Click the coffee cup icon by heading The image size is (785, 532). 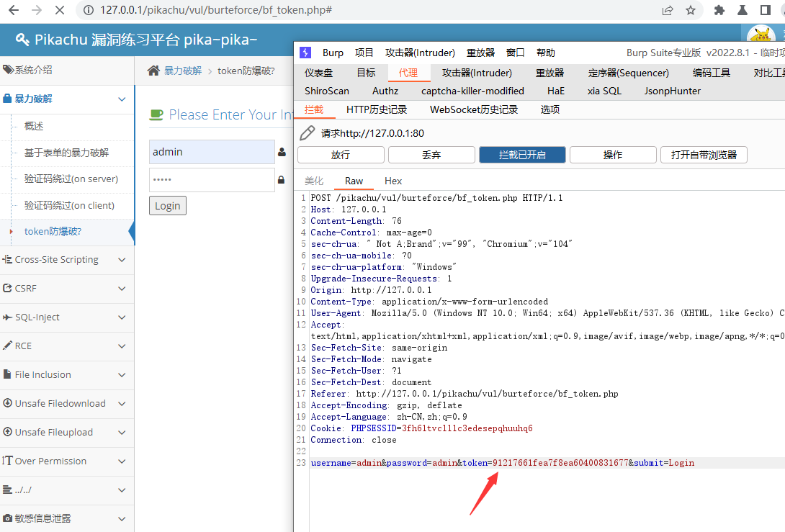(156, 115)
